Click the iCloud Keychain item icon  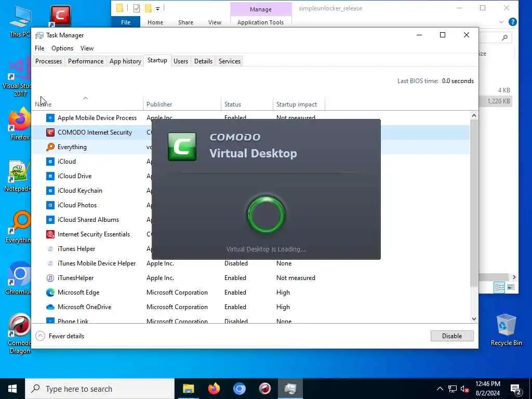tap(50, 191)
